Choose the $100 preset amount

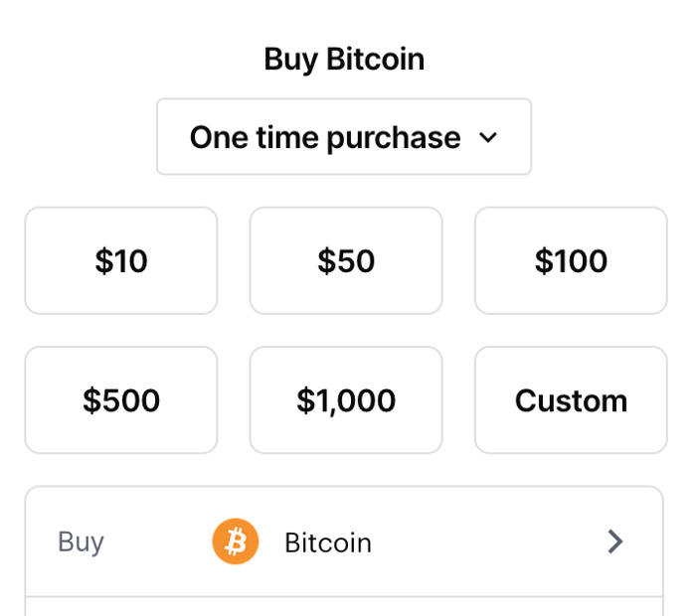pyautogui.click(x=571, y=260)
